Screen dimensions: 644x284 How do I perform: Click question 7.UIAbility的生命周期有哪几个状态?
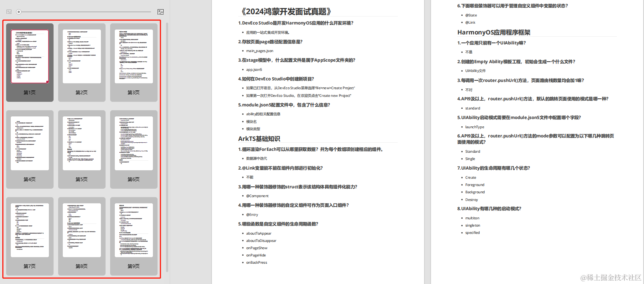click(494, 168)
